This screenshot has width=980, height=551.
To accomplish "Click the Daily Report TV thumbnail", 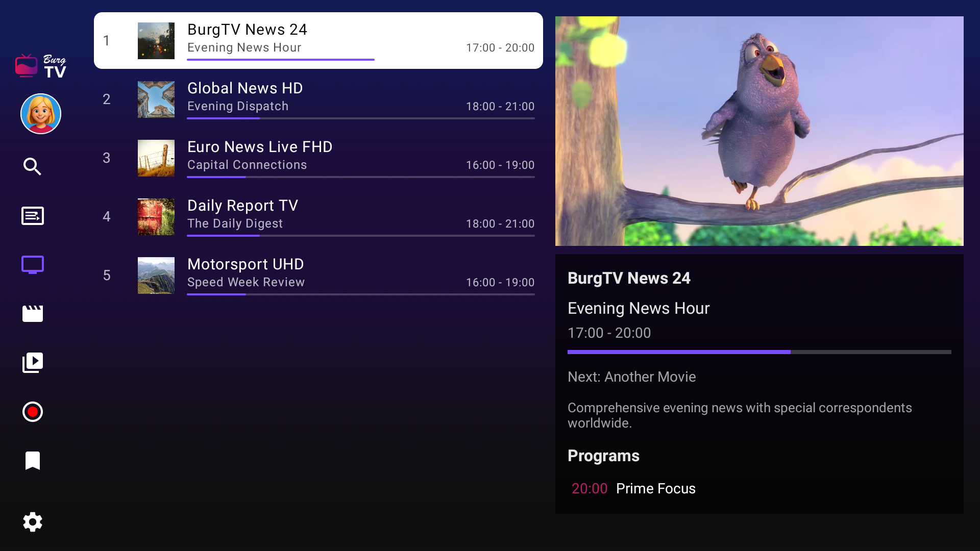I will pyautogui.click(x=156, y=217).
